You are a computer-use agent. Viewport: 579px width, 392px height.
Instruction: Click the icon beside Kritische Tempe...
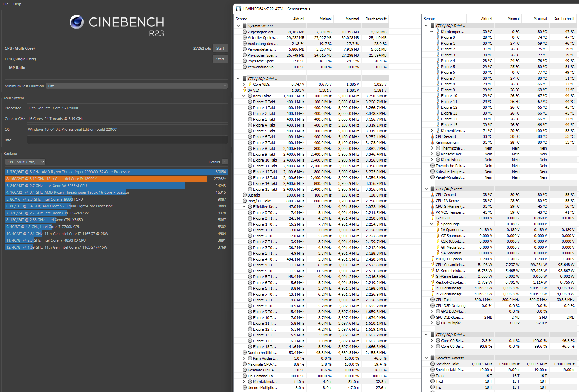(433, 171)
